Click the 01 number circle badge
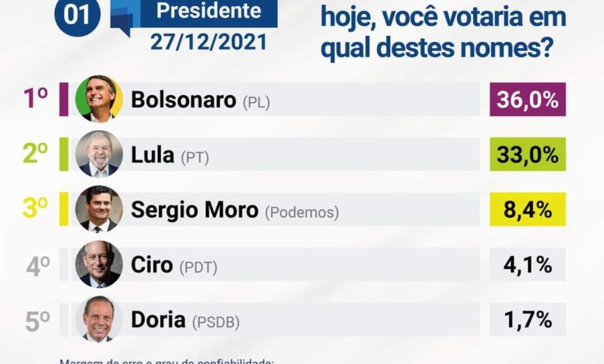 click(x=77, y=15)
